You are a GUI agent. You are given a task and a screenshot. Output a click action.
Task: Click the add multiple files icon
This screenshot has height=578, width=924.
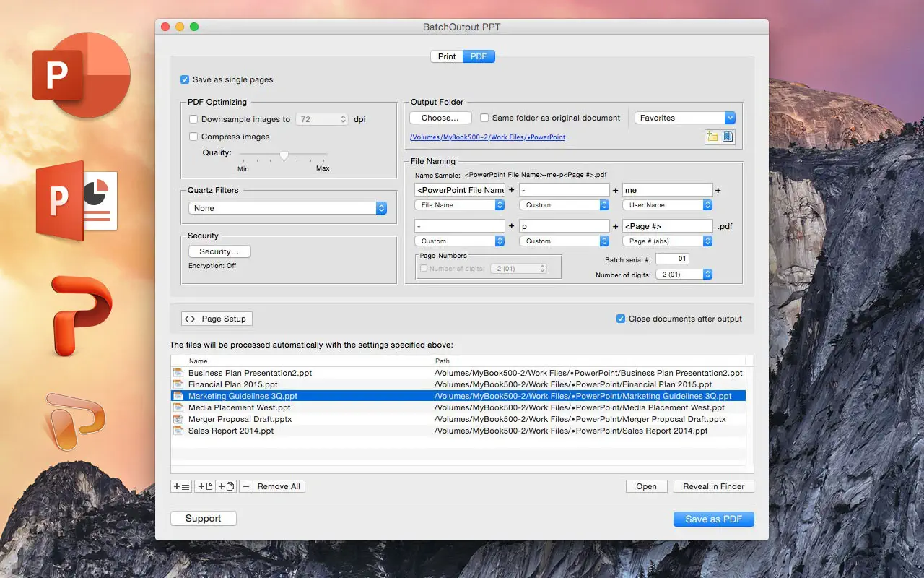point(226,486)
